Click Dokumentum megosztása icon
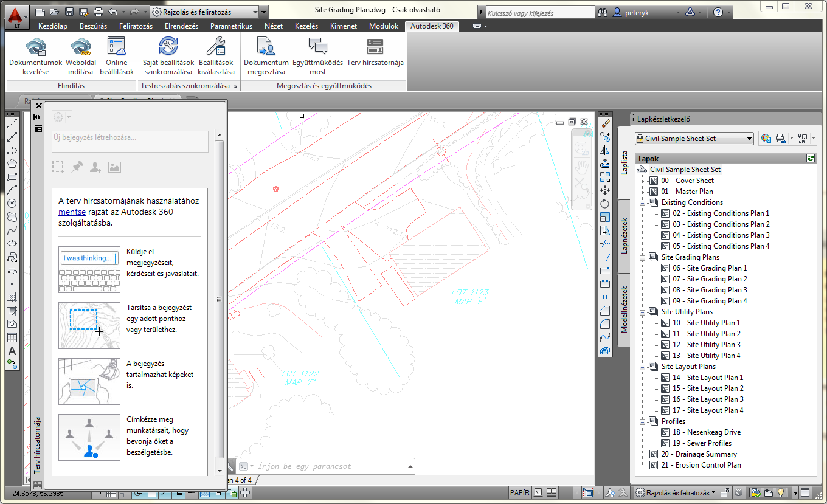The image size is (827, 504). point(266,57)
